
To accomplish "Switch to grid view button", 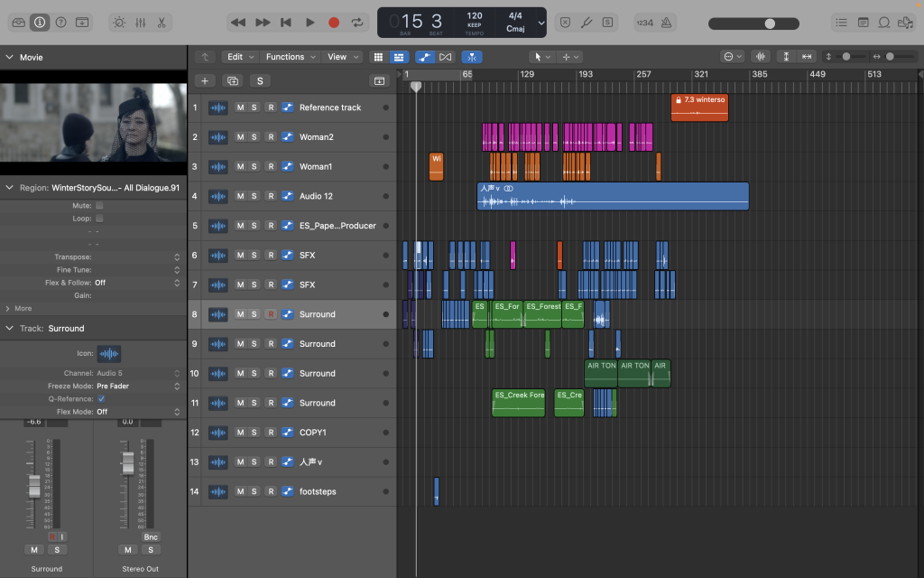I will pos(378,57).
